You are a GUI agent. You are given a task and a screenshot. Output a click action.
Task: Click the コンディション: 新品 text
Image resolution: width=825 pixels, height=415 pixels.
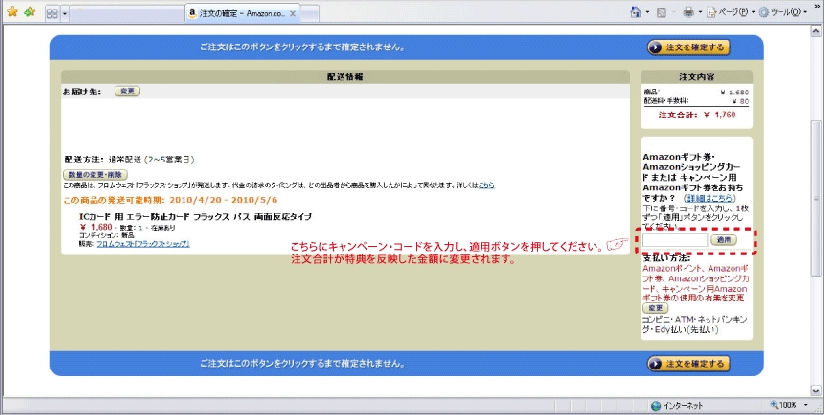point(106,236)
